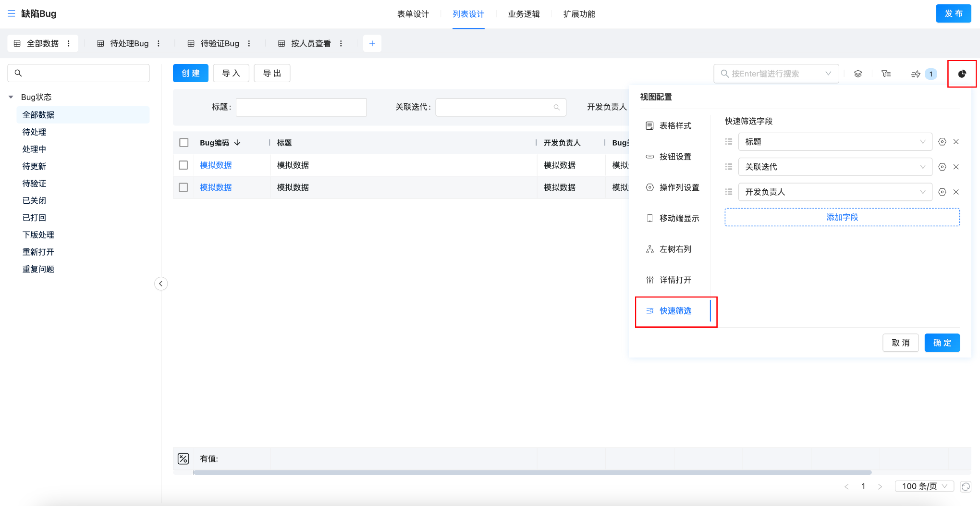The height and width of the screenshot is (506, 980).
Task: Collapse the left tree panel arrow
Action: coord(161,284)
